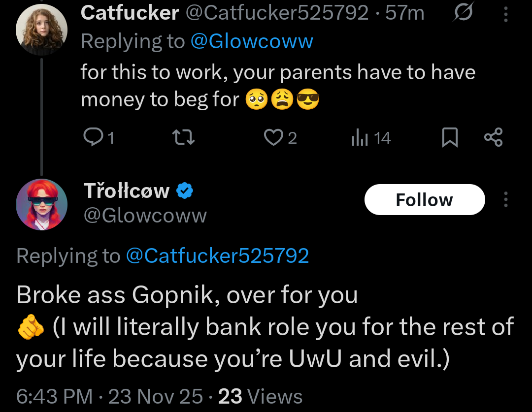
Task: Tap the 23 Views count
Action: click(x=260, y=396)
